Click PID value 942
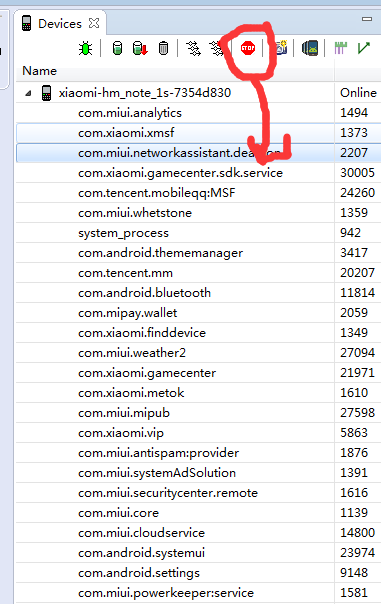The width and height of the screenshot is (381, 604). click(351, 233)
